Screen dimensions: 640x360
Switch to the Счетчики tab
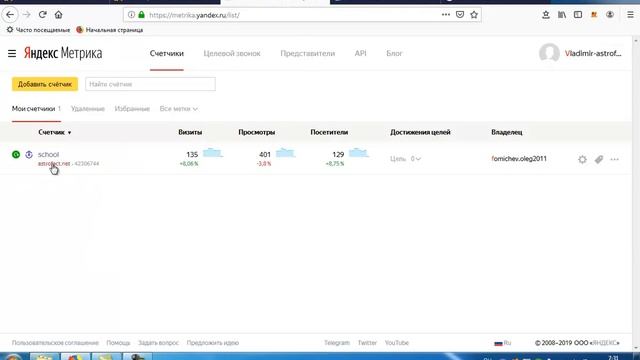[167, 53]
